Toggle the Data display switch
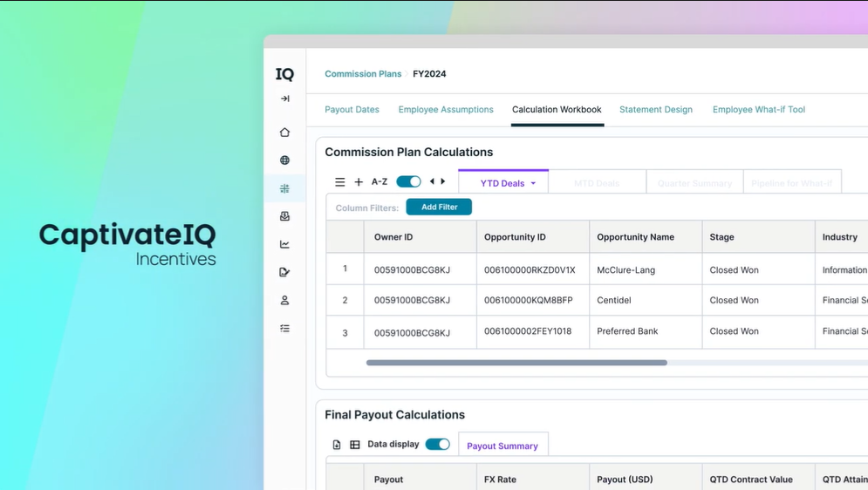The image size is (868, 490). pos(437,444)
